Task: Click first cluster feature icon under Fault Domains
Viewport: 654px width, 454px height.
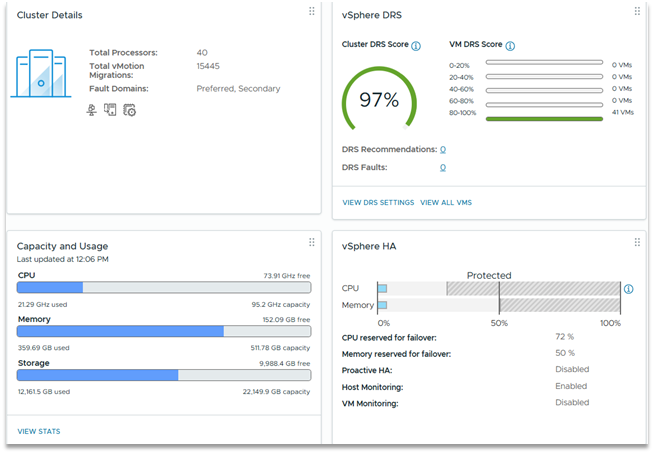Action: pyautogui.click(x=91, y=110)
